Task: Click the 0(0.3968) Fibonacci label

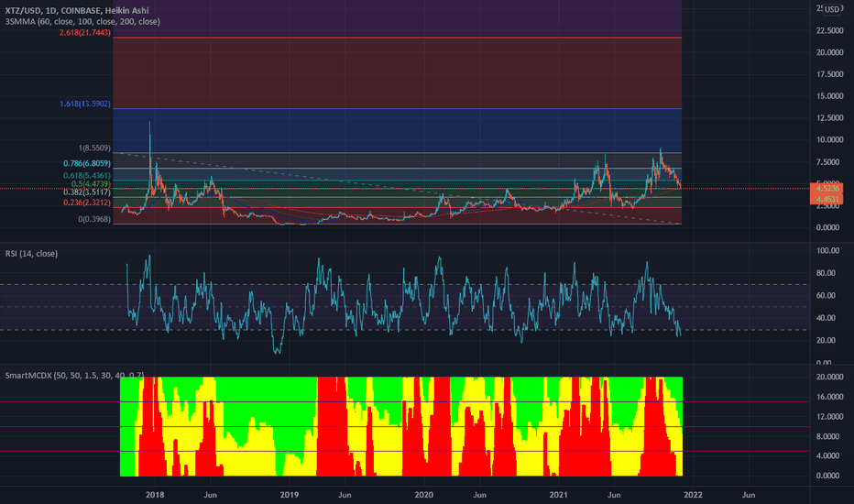Action: [94, 219]
